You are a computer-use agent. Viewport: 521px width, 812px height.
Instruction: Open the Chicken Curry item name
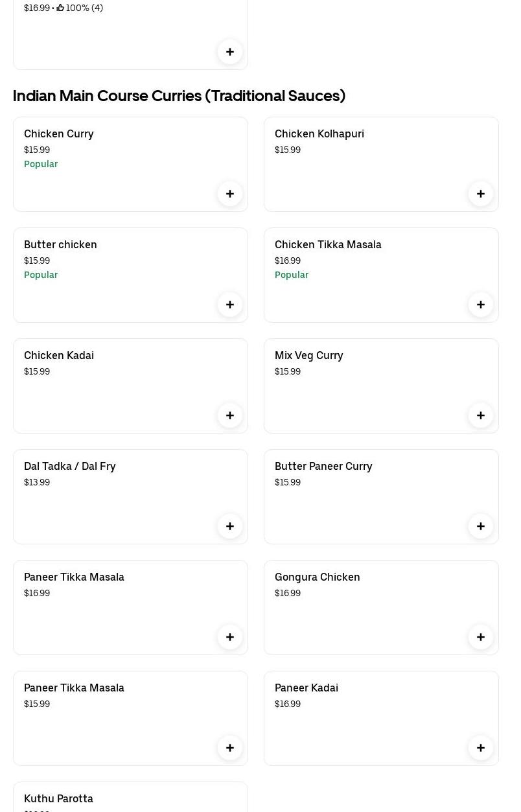tap(59, 133)
